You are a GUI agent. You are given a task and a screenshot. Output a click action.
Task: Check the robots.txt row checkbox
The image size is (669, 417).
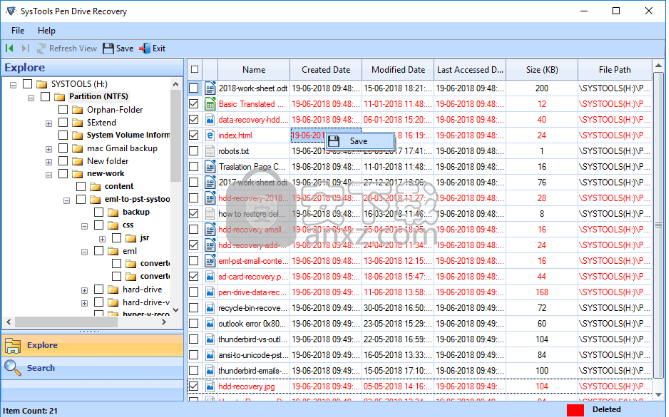pyautogui.click(x=194, y=151)
